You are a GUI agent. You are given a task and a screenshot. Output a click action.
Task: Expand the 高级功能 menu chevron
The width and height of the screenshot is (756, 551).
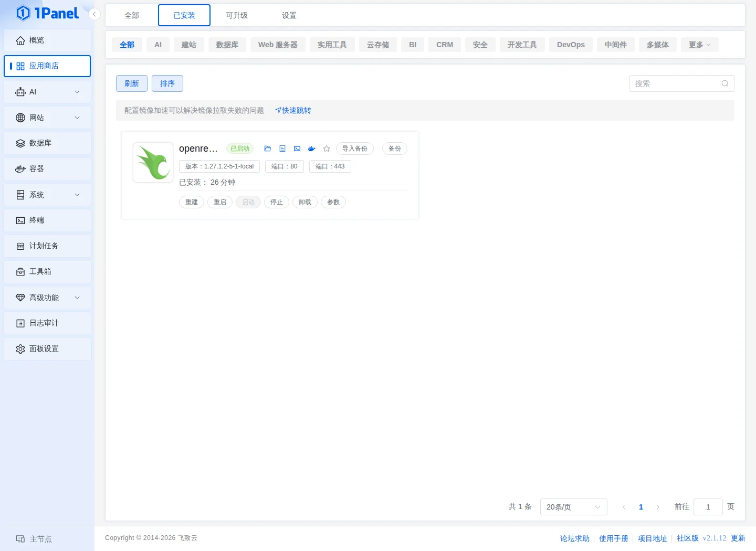pos(77,298)
